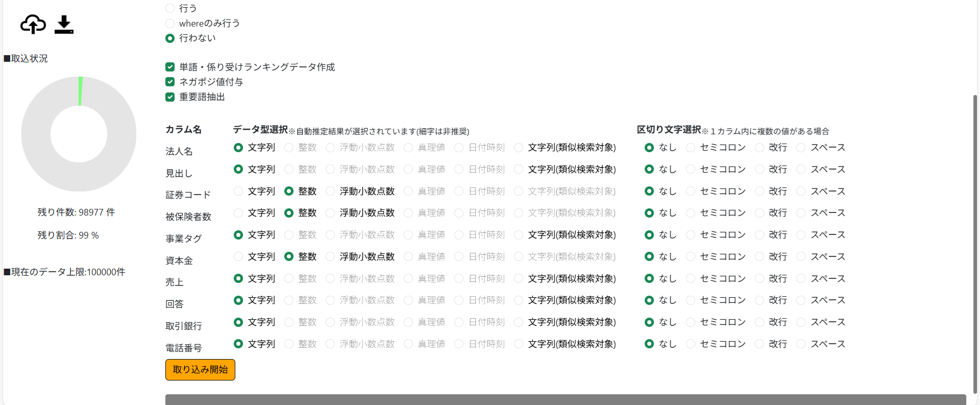Click the cloud upload icon
Image resolution: width=980 pixels, height=405 pixels.
click(x=33, y=25)
